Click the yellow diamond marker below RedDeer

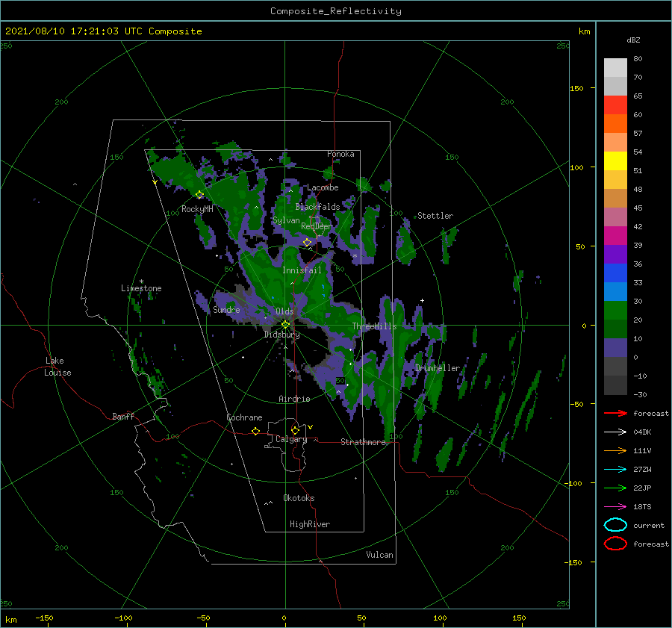pyautogui.click(x=307, y=243)
